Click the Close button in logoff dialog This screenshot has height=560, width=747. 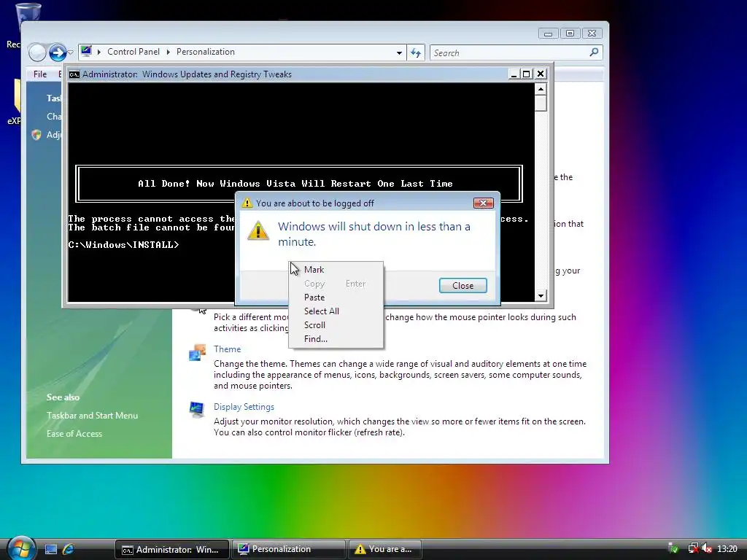click(x=462, y=285)
